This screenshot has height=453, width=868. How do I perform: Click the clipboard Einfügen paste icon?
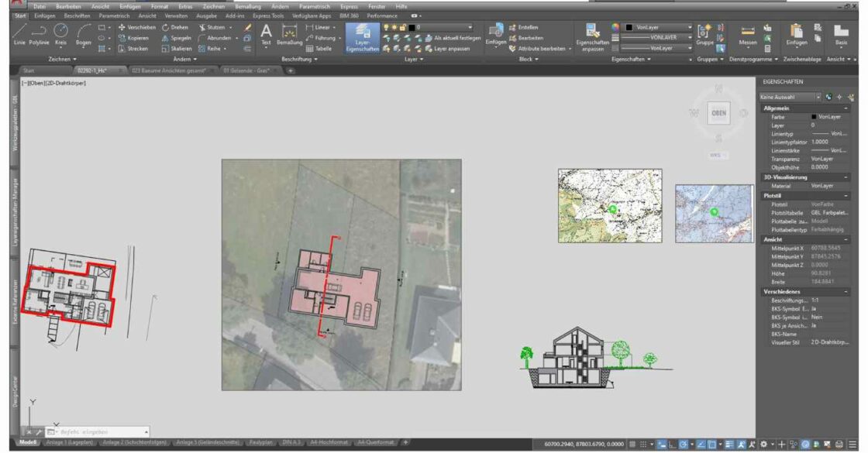797,35
